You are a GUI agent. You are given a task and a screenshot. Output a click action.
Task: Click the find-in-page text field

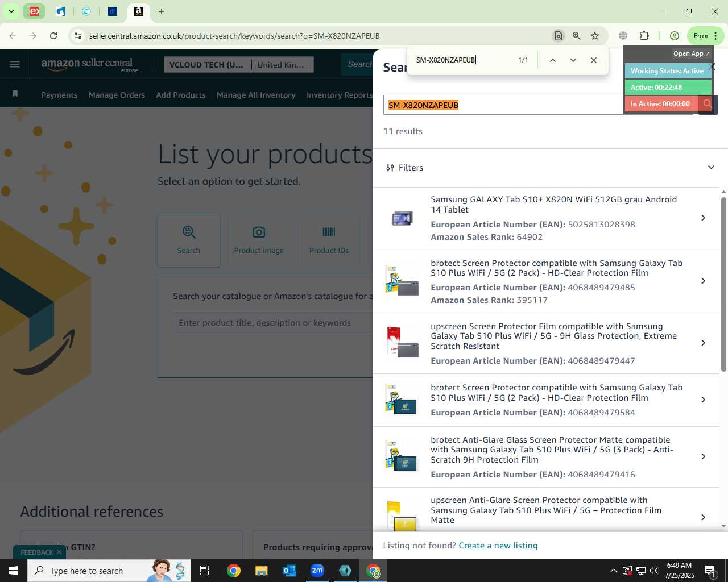tap(462, 60)
